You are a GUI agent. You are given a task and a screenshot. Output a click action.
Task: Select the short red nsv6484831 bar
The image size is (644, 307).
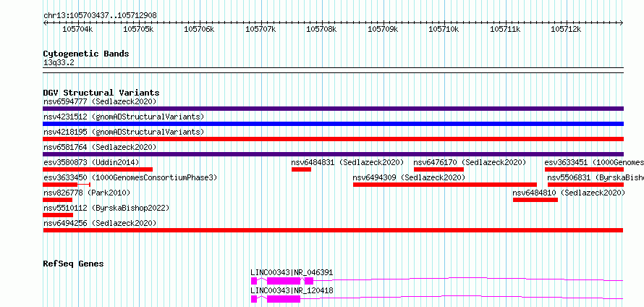pos(301,169)
